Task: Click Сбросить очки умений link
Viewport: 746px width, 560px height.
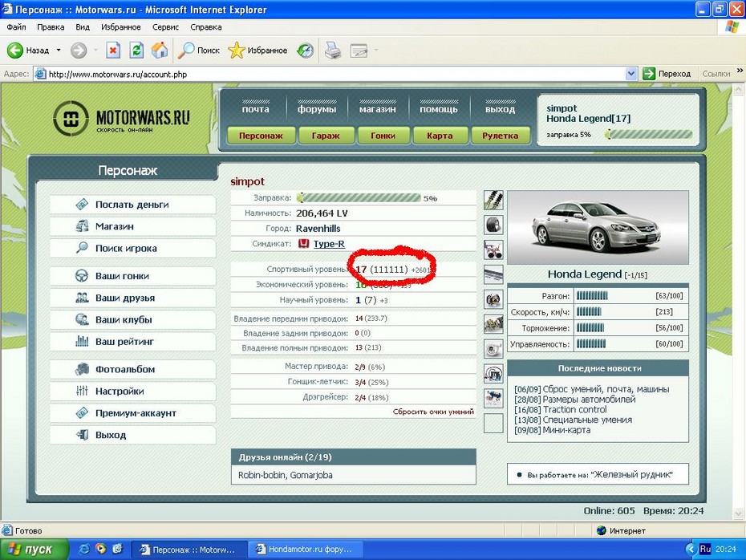Action: tap(433, 412)
